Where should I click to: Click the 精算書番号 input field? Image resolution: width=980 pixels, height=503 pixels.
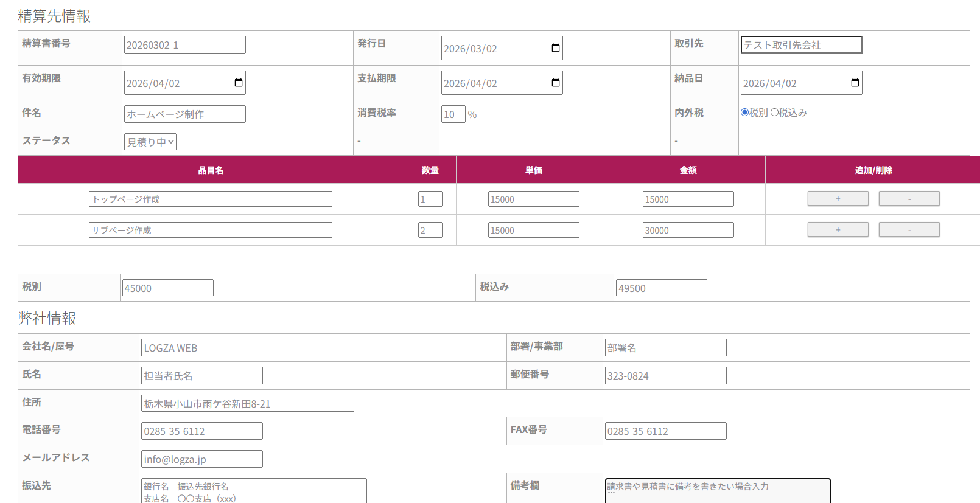click(184, 45)
